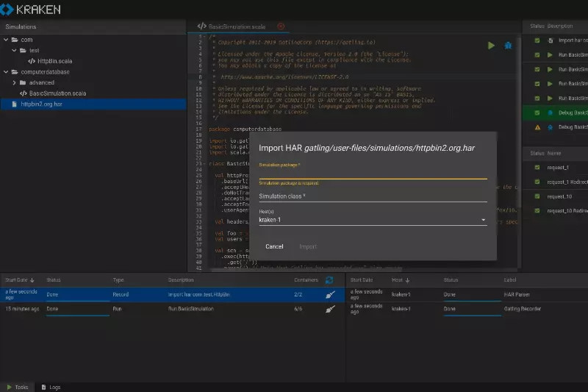The image size is (588, 392).
Task: Cancel the Import HAR dialog
Action: (274, 246)
